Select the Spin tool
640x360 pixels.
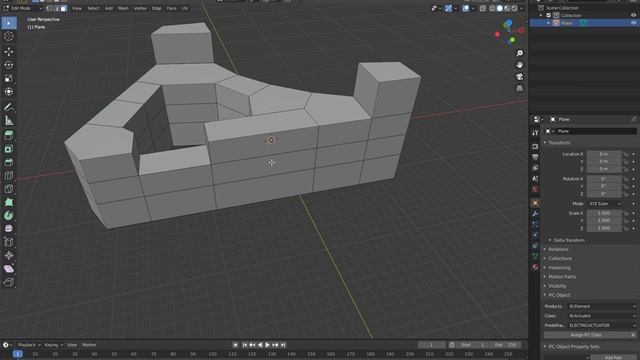(9, 216)
